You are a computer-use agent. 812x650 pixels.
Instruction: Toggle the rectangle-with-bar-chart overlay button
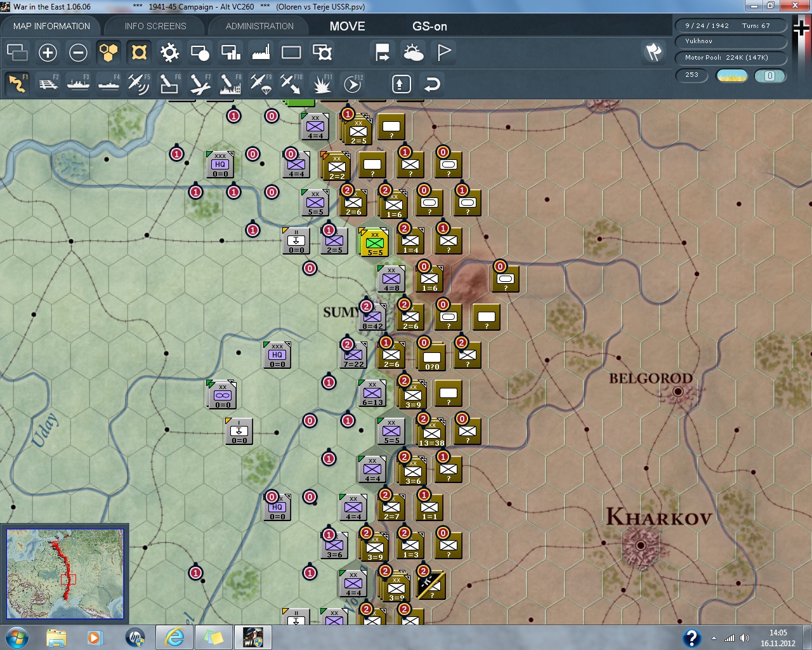[230, 52]
